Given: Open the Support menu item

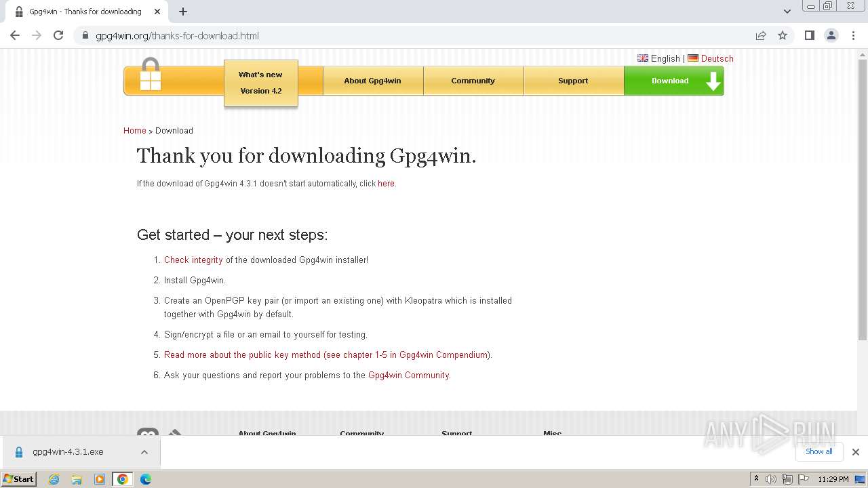Looking at the screenshot, I should click(574, 81).
